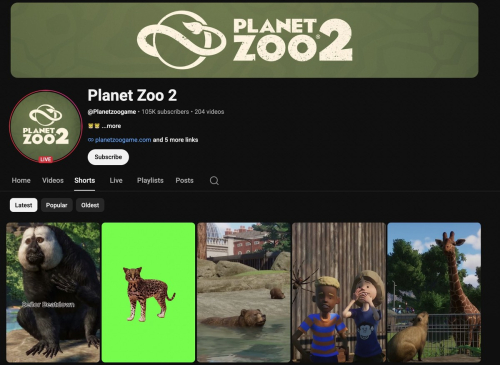
Task: Open the saki monkey short thumbnail
Action: (53, 292)
